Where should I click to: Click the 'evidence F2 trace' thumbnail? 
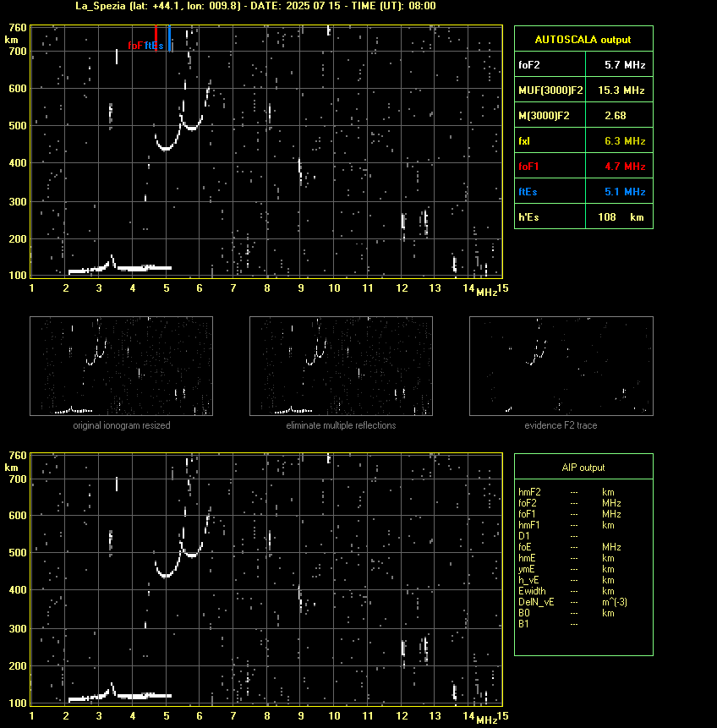[x=561, y=366]
